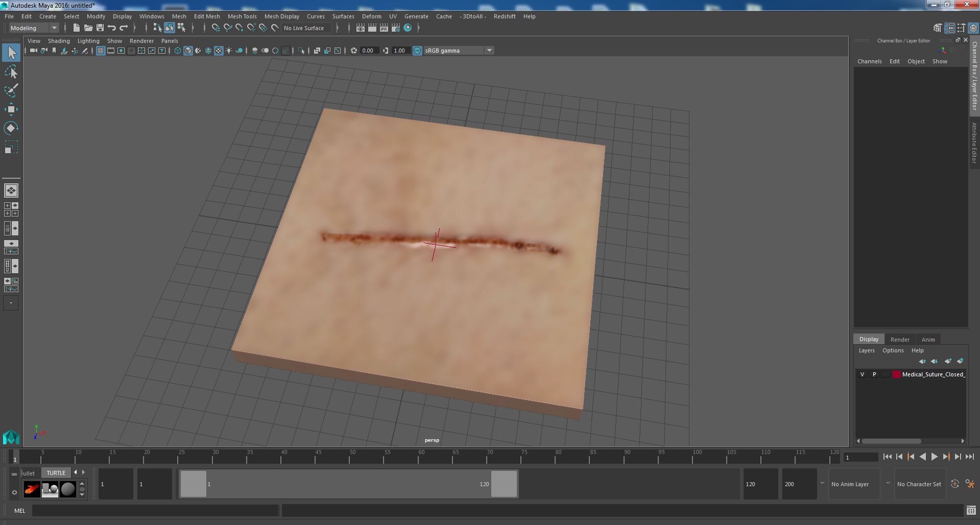Activate the Scale tool
Screen dimensions: 980x525
(x=11, y=147)
